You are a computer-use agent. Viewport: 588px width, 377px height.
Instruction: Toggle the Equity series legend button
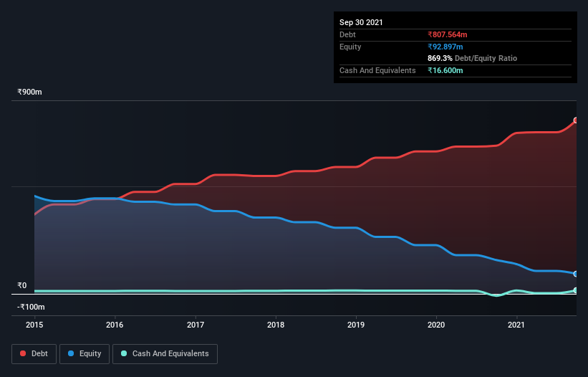[85, 354]
